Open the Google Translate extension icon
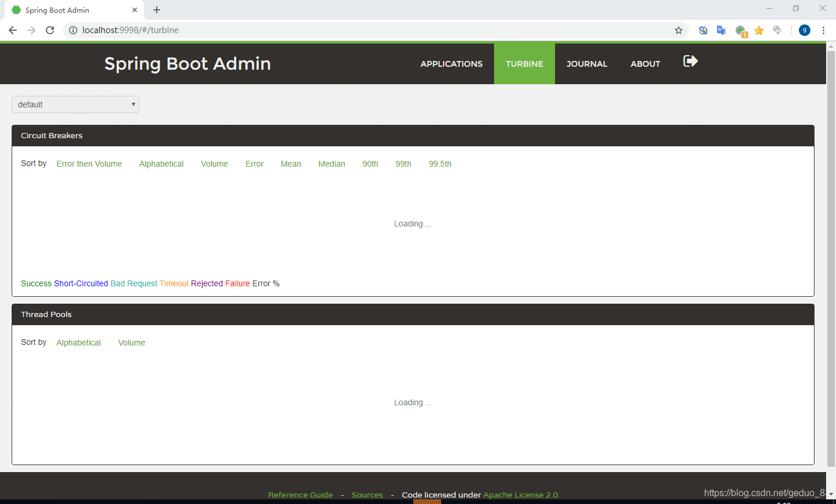Viewport: 836px width, 504px height. (x=722, y=30)
